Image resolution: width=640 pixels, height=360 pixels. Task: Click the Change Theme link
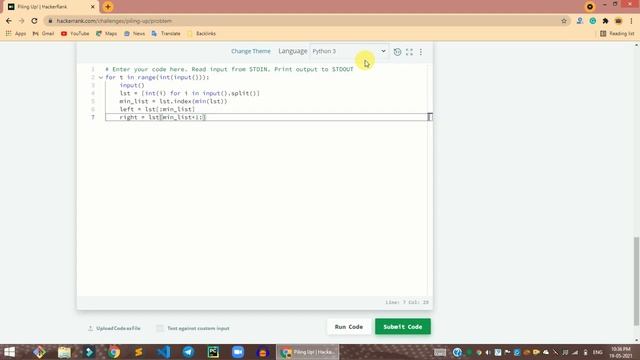(x=251, y=51)
